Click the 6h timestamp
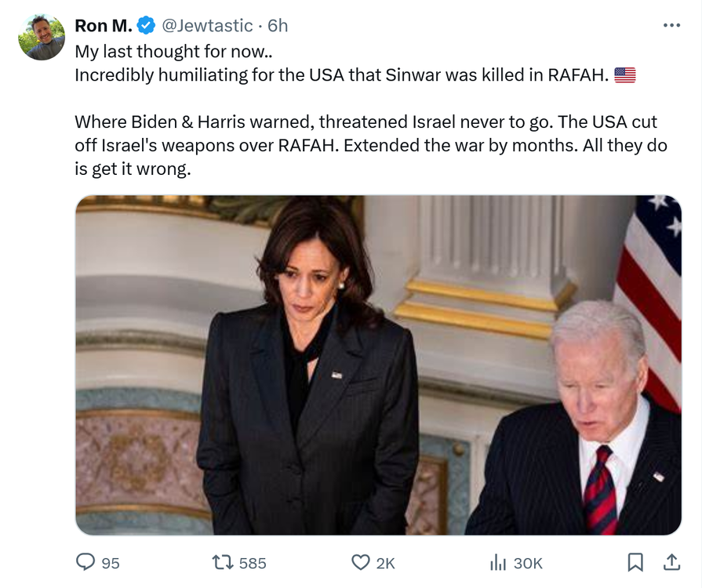The height and width of the screenshot is (588, 702). 278,26
